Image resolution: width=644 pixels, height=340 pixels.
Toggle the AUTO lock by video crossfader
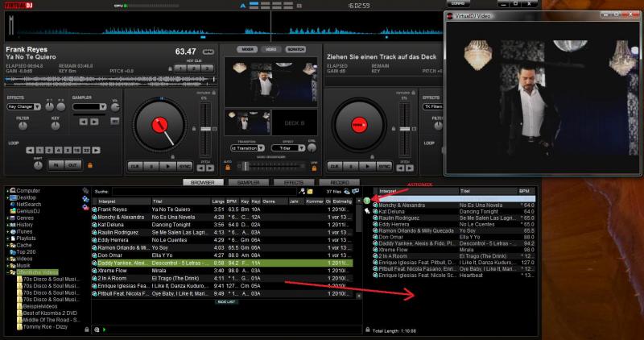coord(228,168)
